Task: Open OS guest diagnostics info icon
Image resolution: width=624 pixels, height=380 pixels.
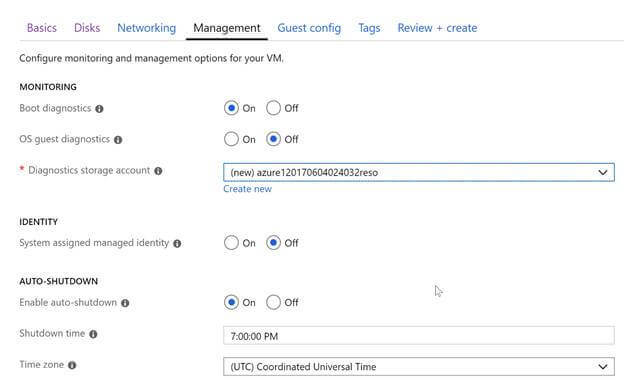Action: pos(118,140)
